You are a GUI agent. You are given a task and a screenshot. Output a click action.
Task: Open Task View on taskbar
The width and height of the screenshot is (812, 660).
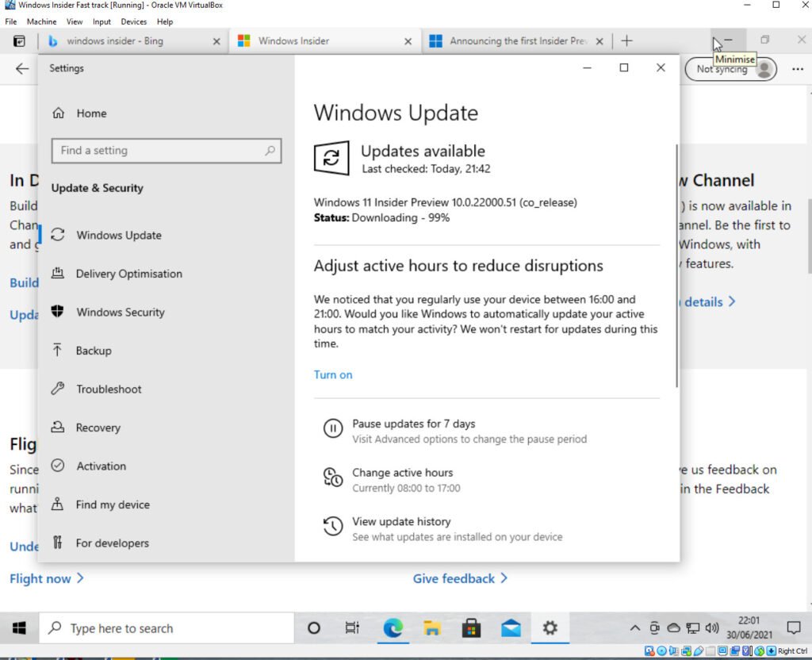point(352,628)
